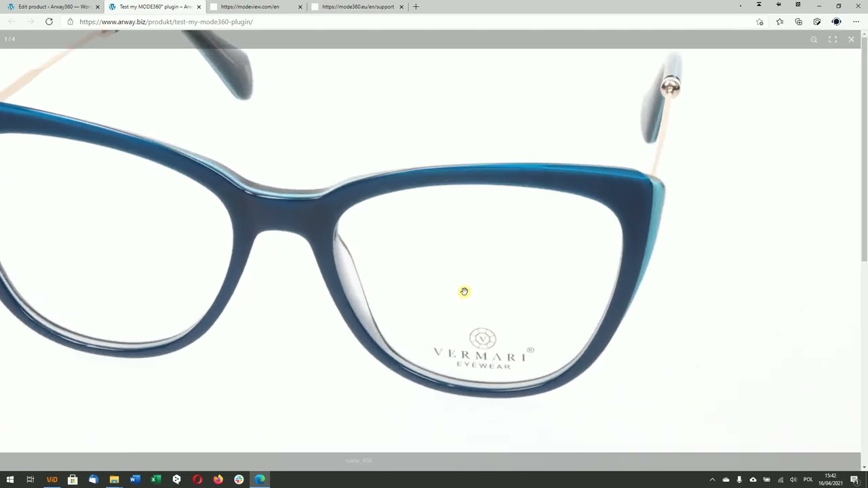Open the Windows Start menu
This screenshot has width=868, height=488.
9,480
